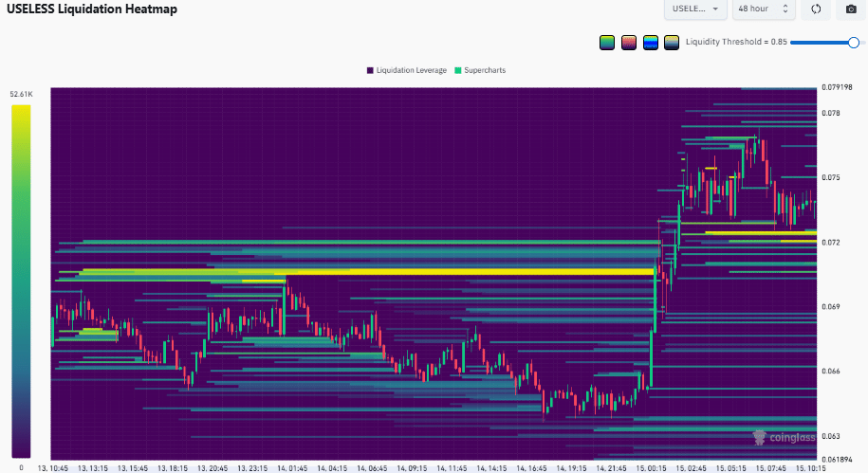Select the blue-cyan color scheme swatch
Image resolution: width=868 pixels, height=473 pixels.
pos(651,43)
